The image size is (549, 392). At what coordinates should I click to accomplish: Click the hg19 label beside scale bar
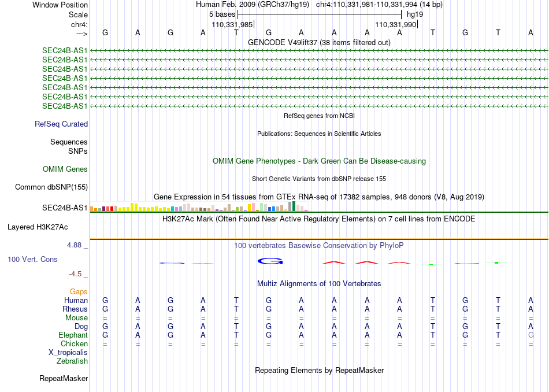(x=415, y=14)
